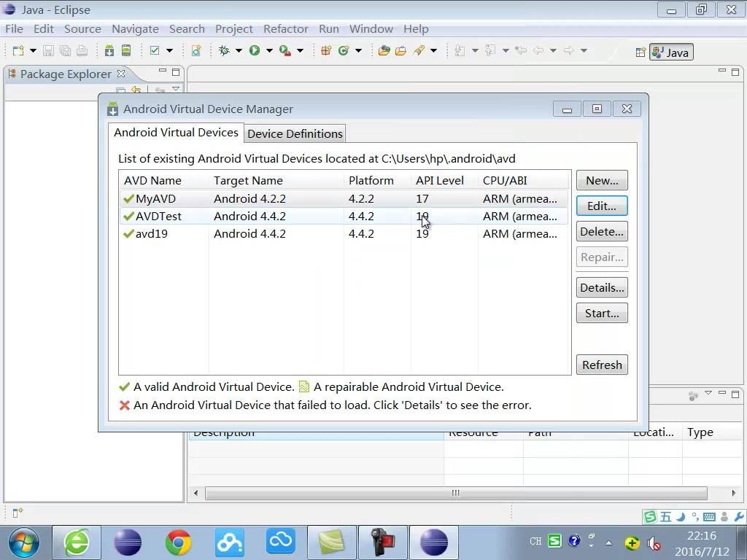Click the Open Task folder toolbar icon
Image resolution: width=747 pixels, height=560 pixels.
[x=401, y=50]
